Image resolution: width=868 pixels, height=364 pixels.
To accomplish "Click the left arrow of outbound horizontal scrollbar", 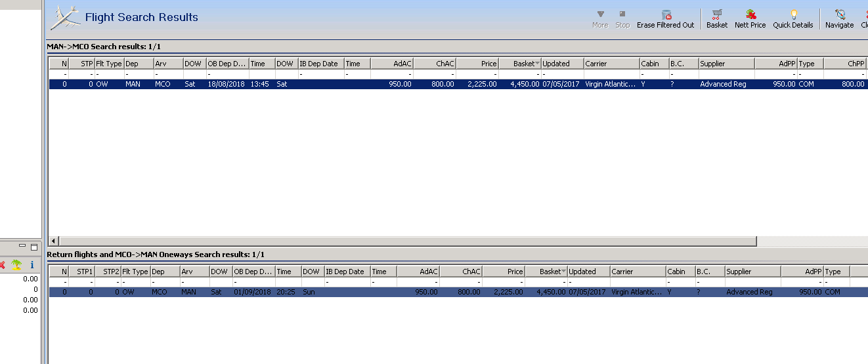I will [54, 241].
